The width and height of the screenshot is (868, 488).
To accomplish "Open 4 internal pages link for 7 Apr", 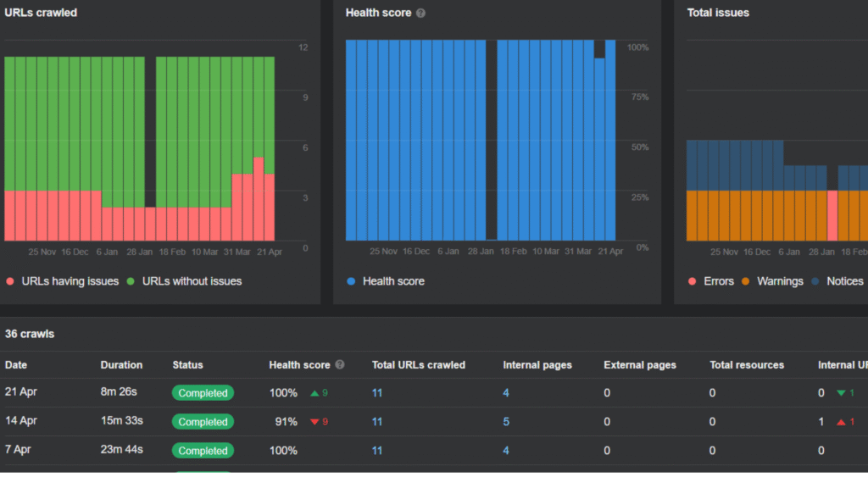I will pyautogui.click(x=506, y=451).
